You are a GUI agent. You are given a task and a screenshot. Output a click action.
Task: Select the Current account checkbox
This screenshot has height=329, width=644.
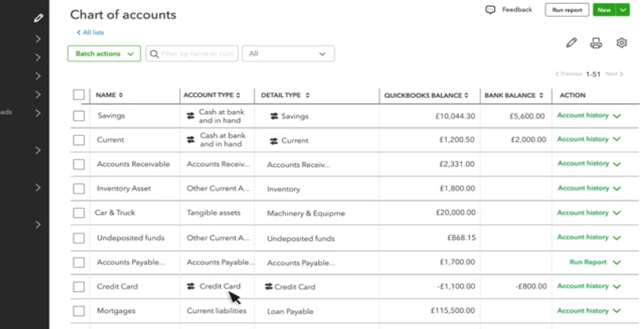point(78,140)
